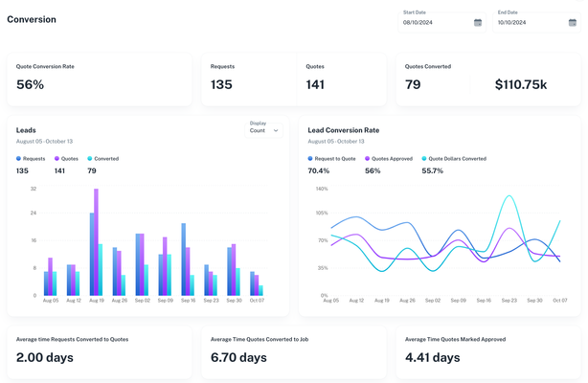Toggle the Converted series in Leads legend
Viewport: 588px width, 383px height.
105,159
